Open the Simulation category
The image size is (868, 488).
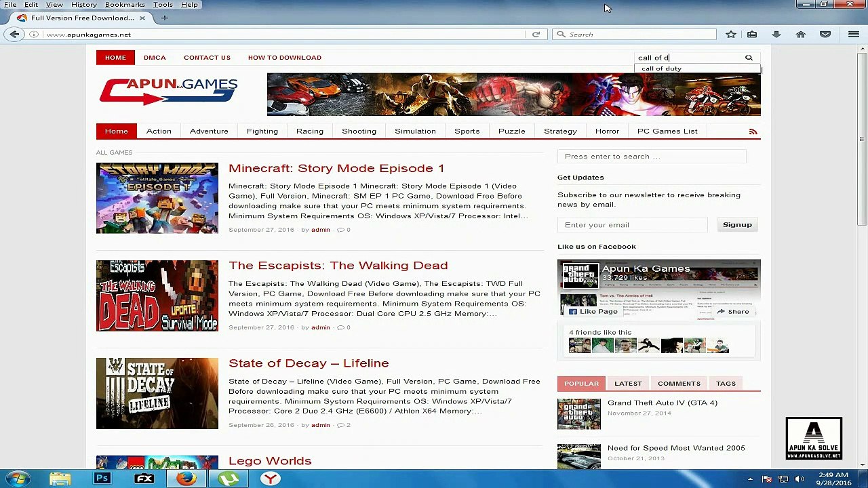[415, 131]
